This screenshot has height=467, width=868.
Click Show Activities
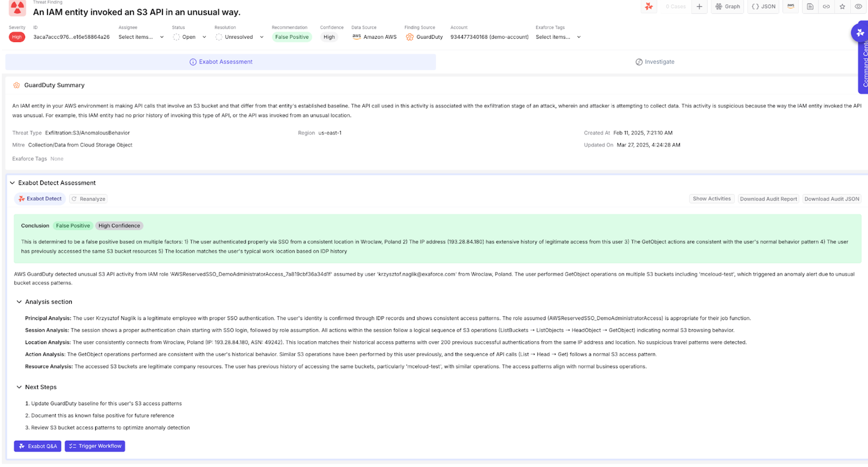point(712,199)
